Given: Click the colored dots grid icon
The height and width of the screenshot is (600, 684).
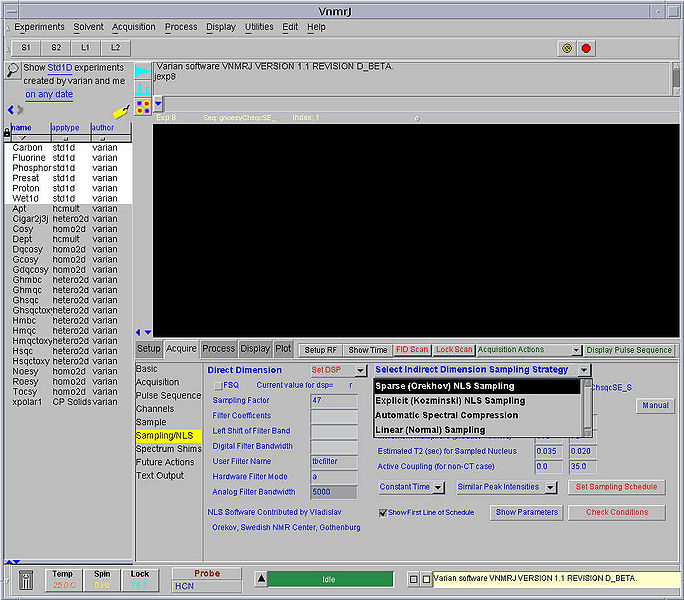Looking at the screenshot, I should (143, 105).
